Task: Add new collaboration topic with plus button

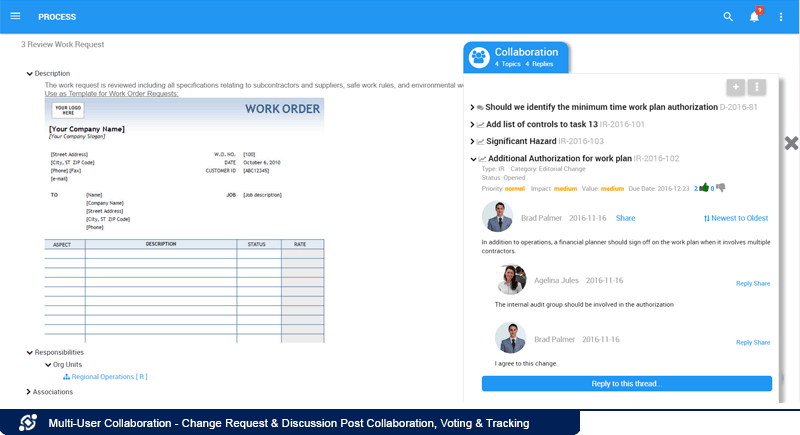Action: [735, 87]
